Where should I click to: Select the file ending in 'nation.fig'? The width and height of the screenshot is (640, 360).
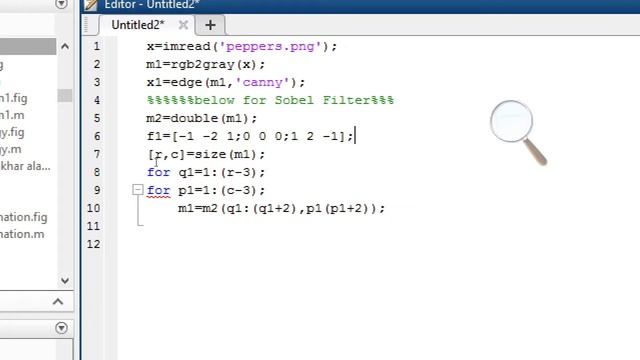24,217
